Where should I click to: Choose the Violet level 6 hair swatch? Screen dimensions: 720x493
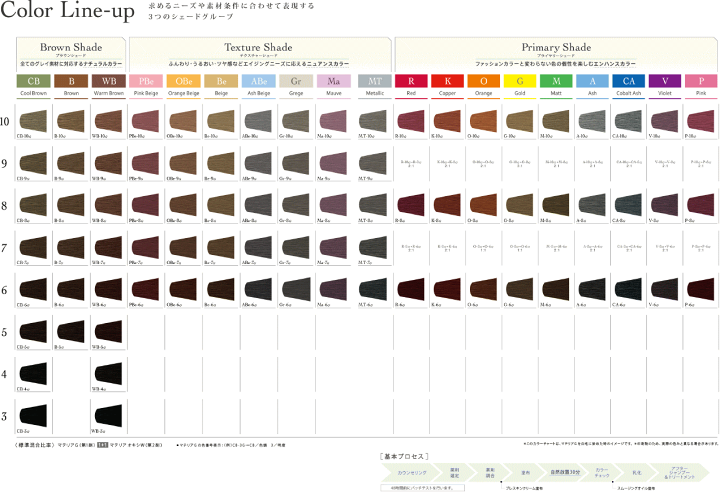coord(665,289)
